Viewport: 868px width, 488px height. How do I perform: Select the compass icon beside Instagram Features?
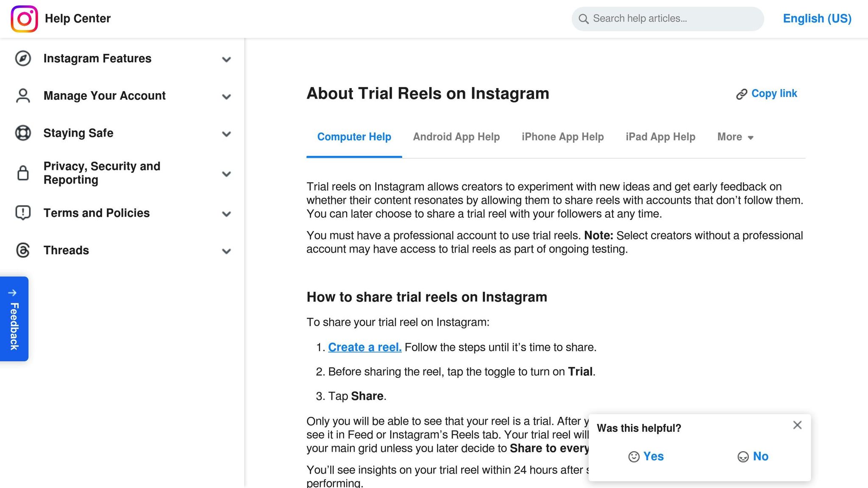(x=22, y=59)
